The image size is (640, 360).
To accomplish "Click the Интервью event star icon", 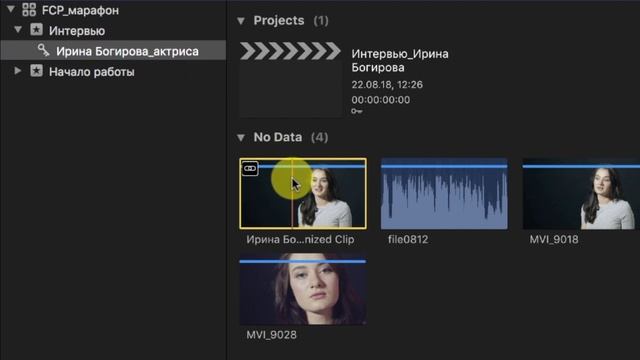I will point(36,29).
